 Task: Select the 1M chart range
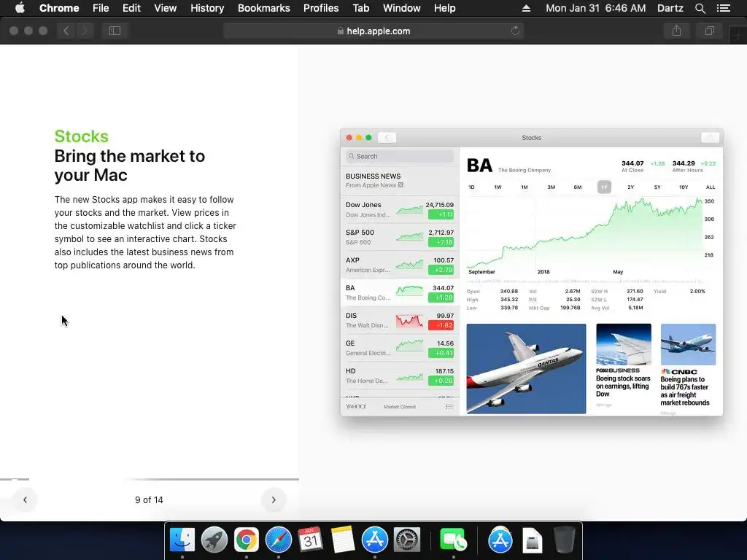(x=524, y=187)
